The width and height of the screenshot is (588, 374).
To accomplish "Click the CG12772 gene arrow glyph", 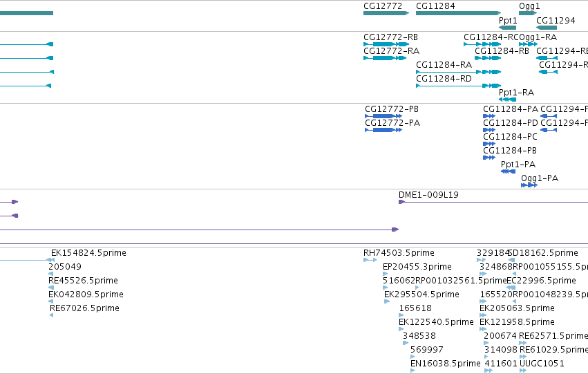I will pos(386,14).
